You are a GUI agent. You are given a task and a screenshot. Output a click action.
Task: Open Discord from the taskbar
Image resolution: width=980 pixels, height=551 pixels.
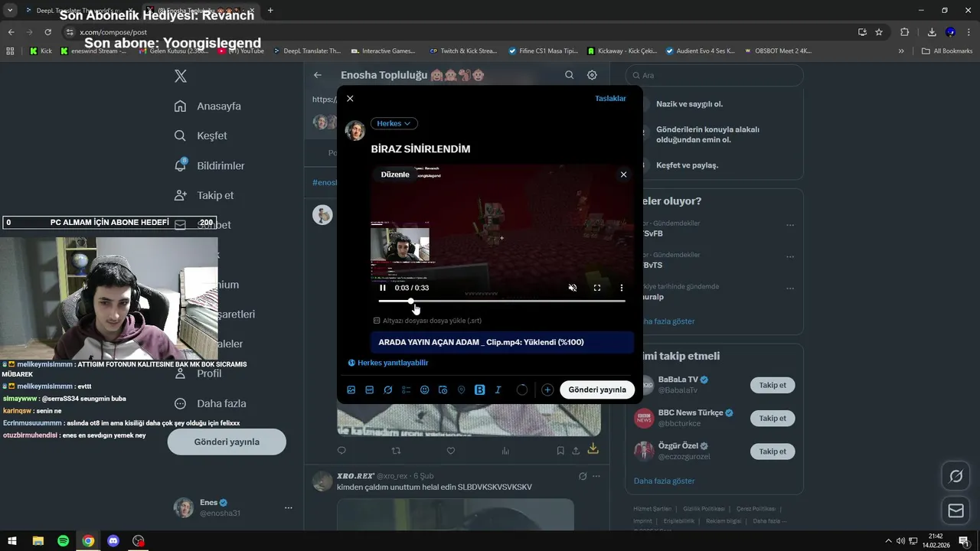(113, 541)
